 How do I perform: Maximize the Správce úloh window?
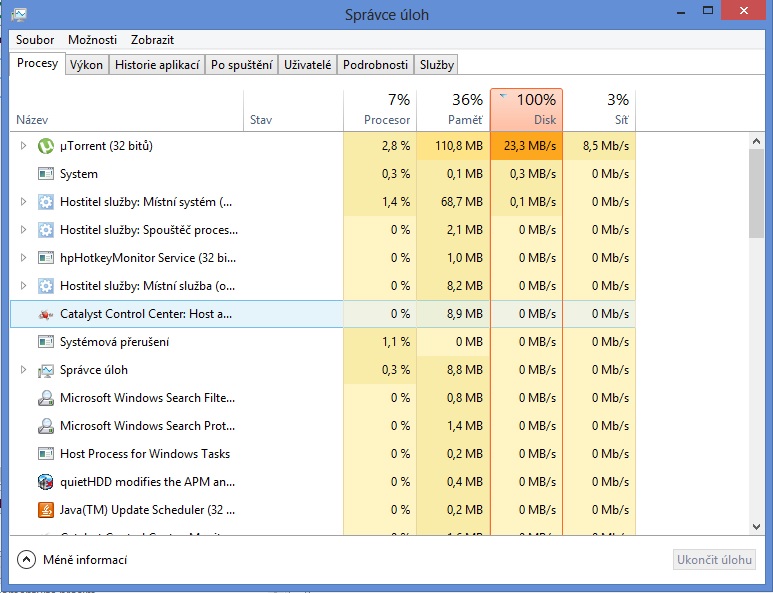point(707,10)
